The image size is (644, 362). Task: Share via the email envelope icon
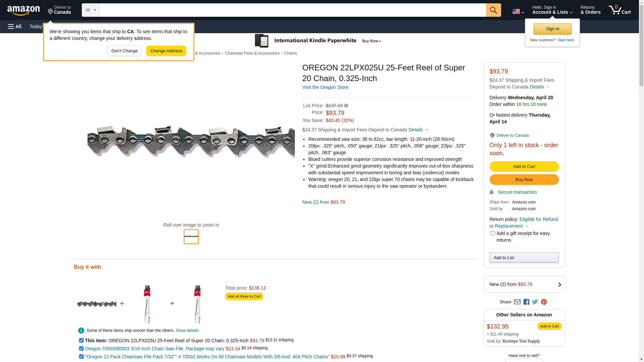coord(517,302)
